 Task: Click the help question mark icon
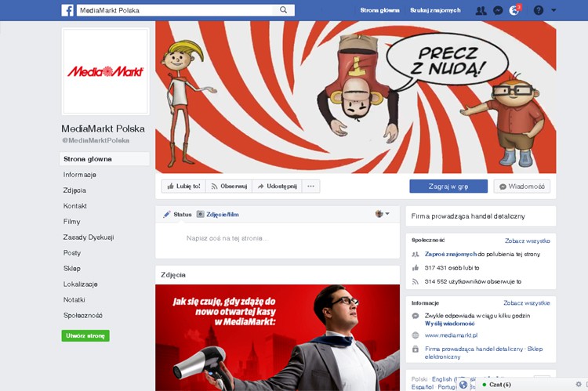[539, 10]
